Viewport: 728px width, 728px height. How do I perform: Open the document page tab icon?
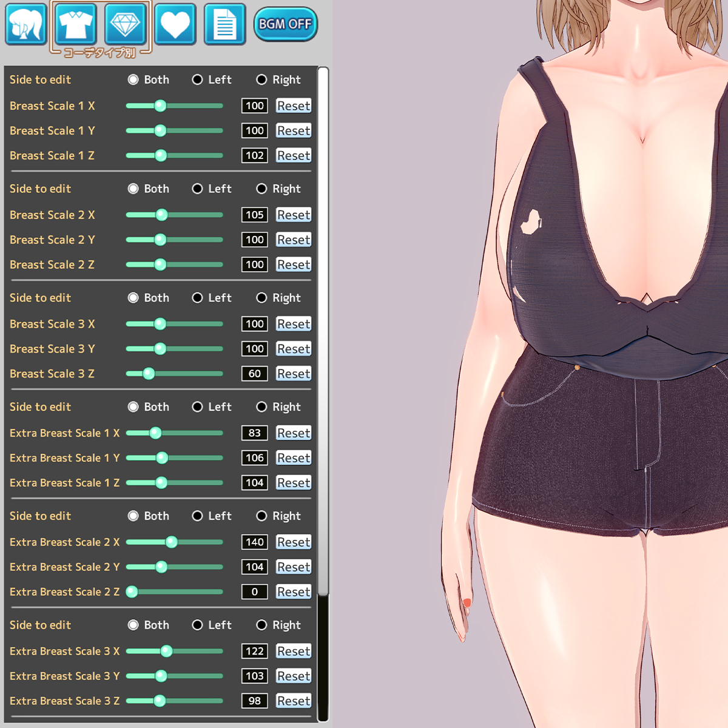[x=225, y=24]
